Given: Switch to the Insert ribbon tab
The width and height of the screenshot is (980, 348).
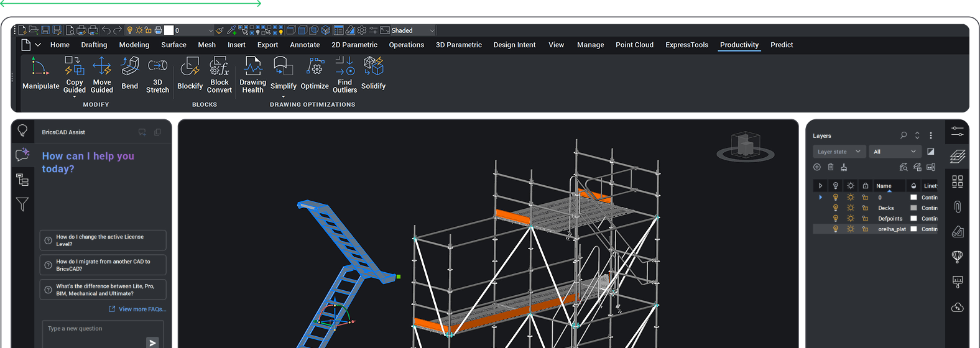Looking at the screenshot, I should (236, 45).
